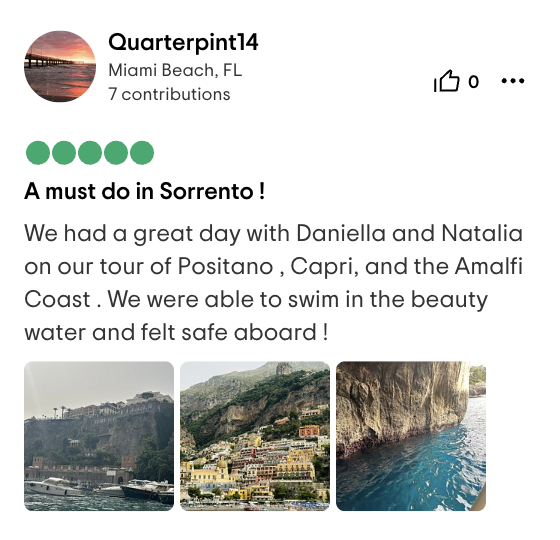
Task: Open the three-dot more options menu
Action: coord(513,81)
